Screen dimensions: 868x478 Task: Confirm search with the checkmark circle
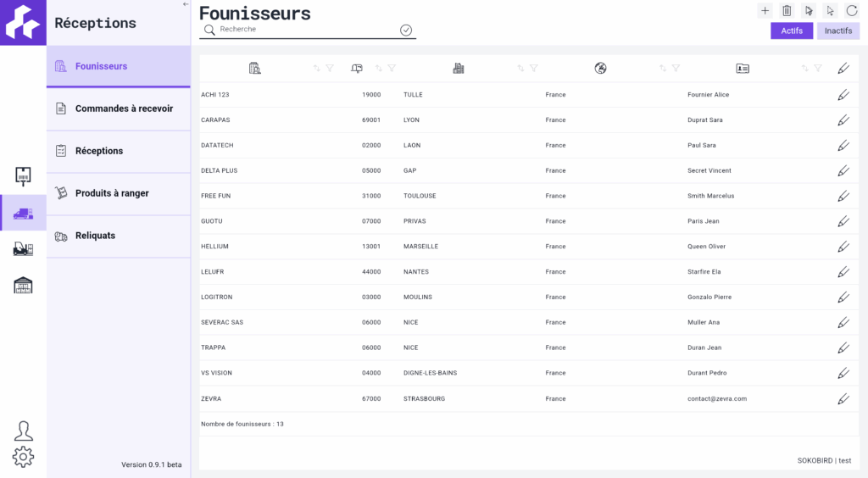(x=406, y=30)
